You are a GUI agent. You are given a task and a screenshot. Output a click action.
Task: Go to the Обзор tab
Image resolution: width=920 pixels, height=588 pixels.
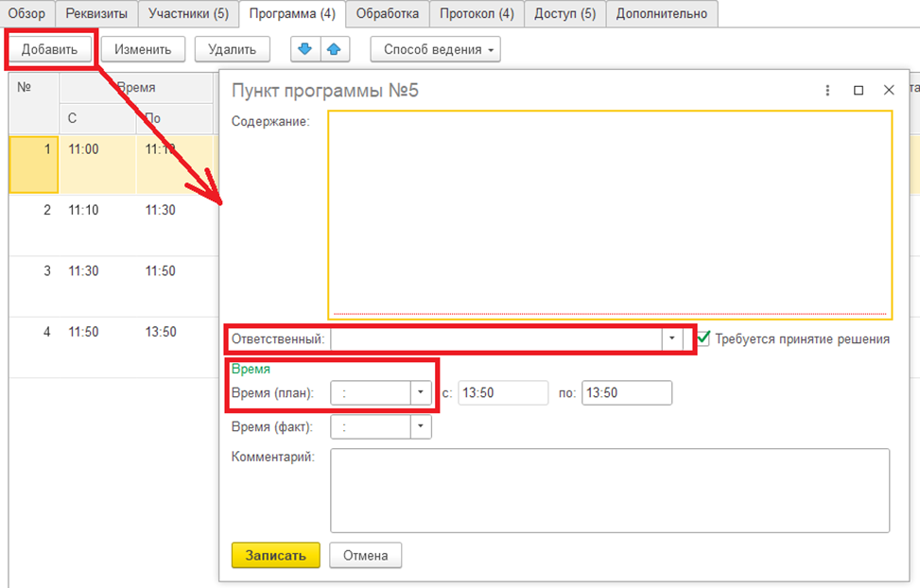(26, 13)
